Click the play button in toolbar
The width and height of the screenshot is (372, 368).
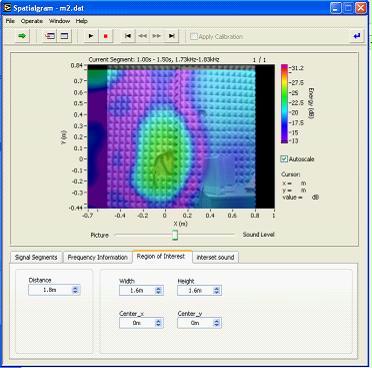(91, 36)
